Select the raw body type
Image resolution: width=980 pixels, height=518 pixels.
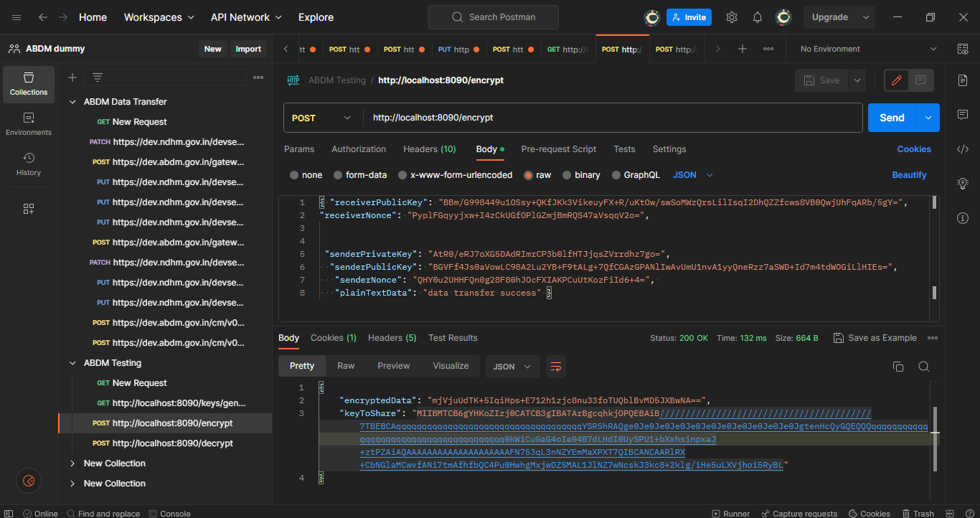(537, 175)
